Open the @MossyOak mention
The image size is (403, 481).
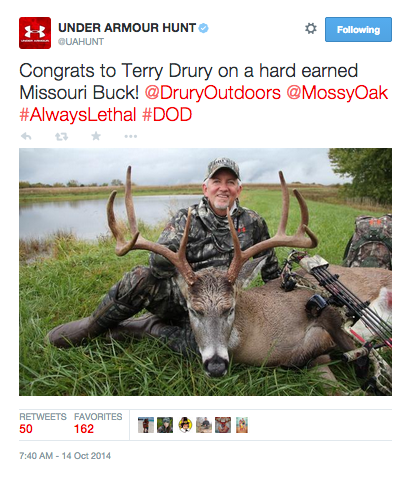(337, 92)
